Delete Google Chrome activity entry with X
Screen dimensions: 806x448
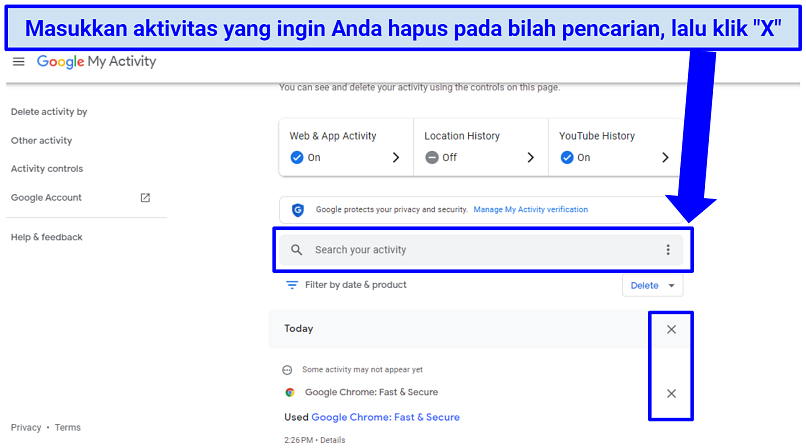coord(671,394)
